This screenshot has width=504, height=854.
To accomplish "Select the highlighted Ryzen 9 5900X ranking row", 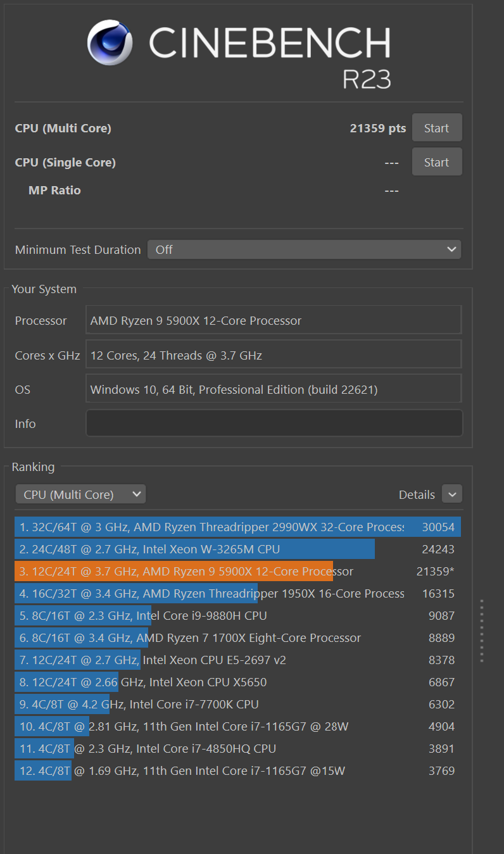I will point(237,572).
